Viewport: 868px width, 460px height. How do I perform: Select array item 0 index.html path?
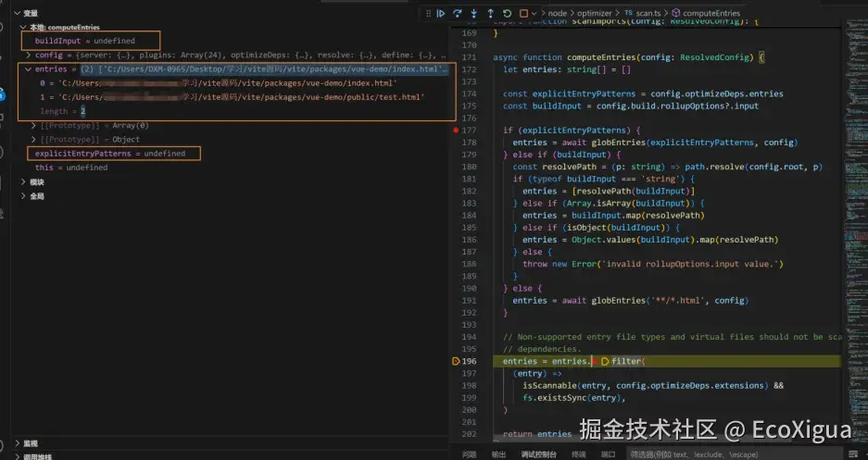click(218, 83)
